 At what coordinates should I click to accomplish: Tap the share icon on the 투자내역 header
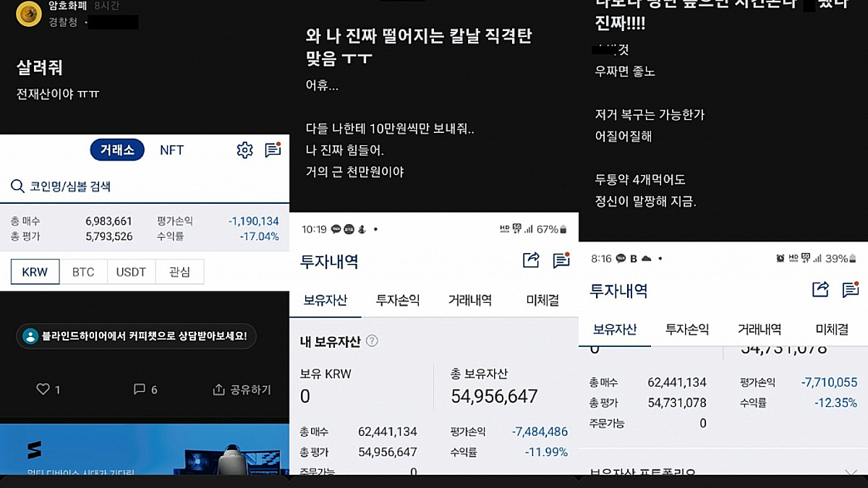[x=532, y=262]
